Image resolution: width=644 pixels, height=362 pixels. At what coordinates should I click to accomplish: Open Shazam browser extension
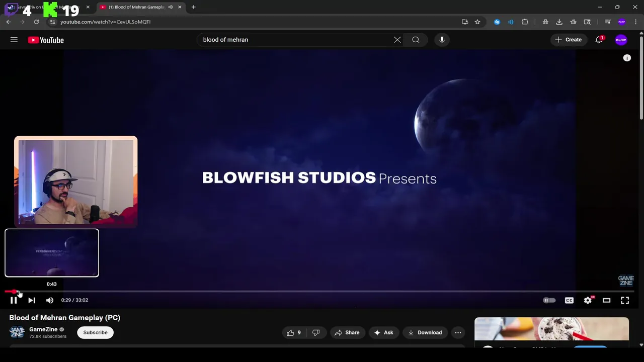[x=497, y=22]
